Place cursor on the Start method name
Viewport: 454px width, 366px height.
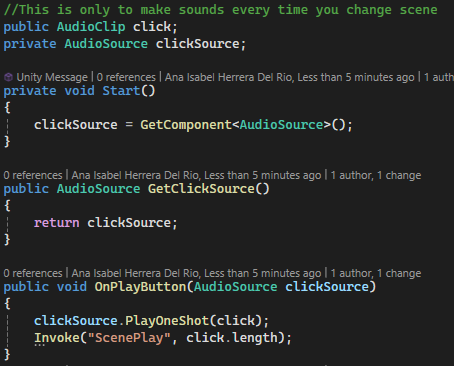(121, 91)
